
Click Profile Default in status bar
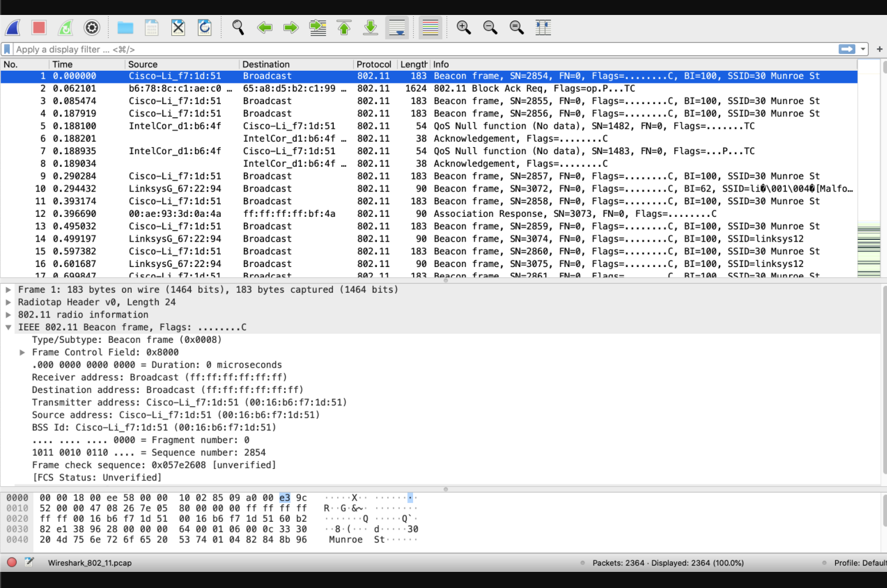tap(861, 563)
